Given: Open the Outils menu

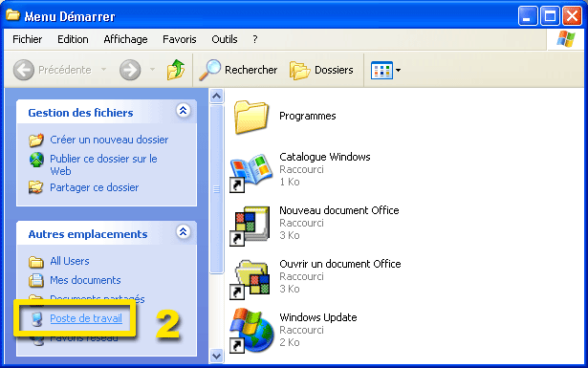Looking at the screenshot, I should (225, 39).
